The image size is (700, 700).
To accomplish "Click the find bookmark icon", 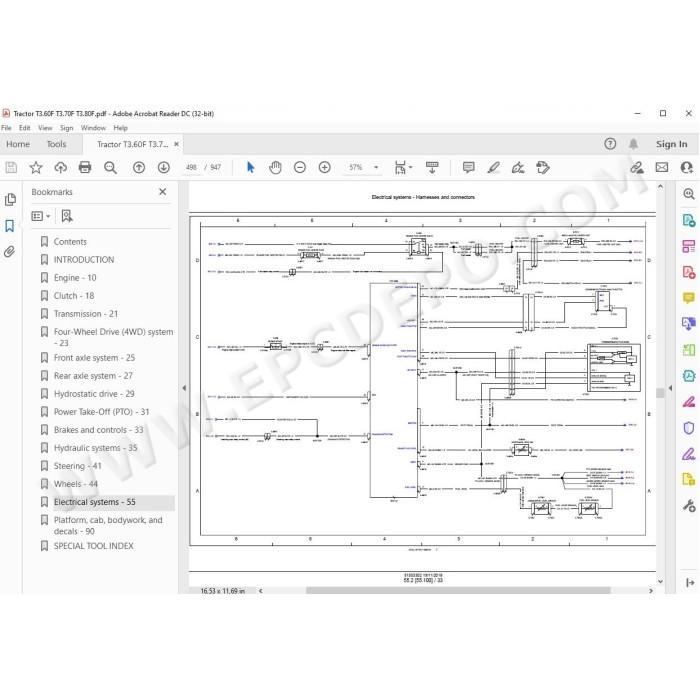I will [x=67, y=216].
